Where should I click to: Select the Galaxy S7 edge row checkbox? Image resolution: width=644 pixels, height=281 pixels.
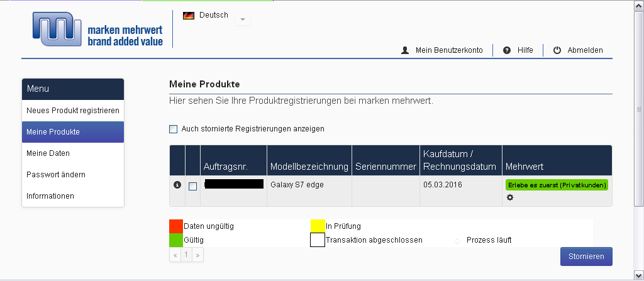(x=192, y=186)
